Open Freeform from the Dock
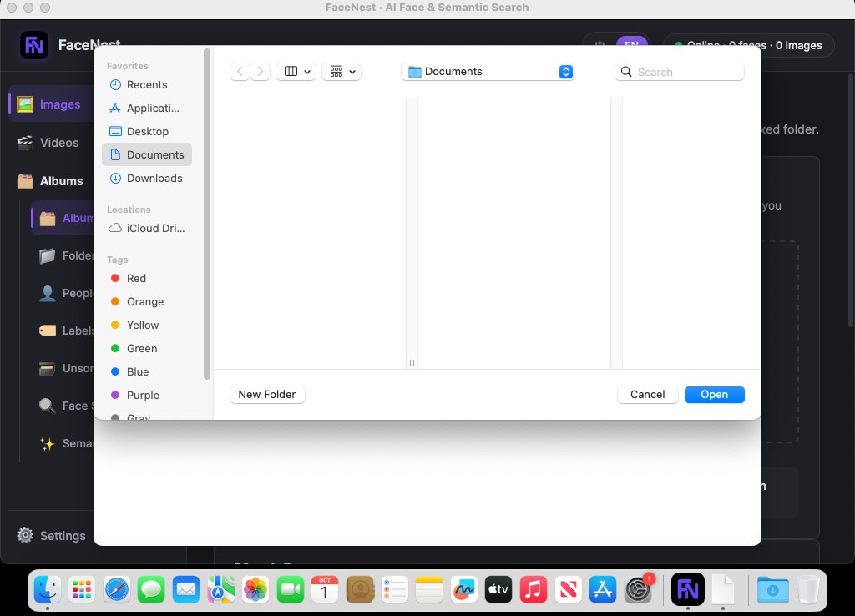This screenshot has height=616, width=855. point(464,589)
